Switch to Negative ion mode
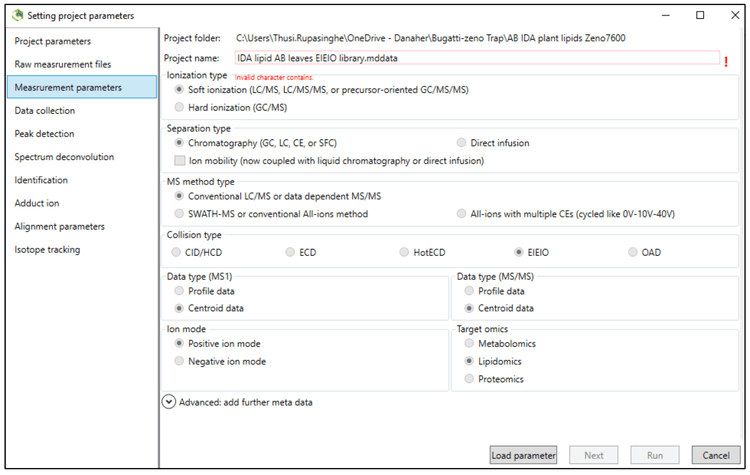Screen dimensions: 750x475 pos(180,361)
